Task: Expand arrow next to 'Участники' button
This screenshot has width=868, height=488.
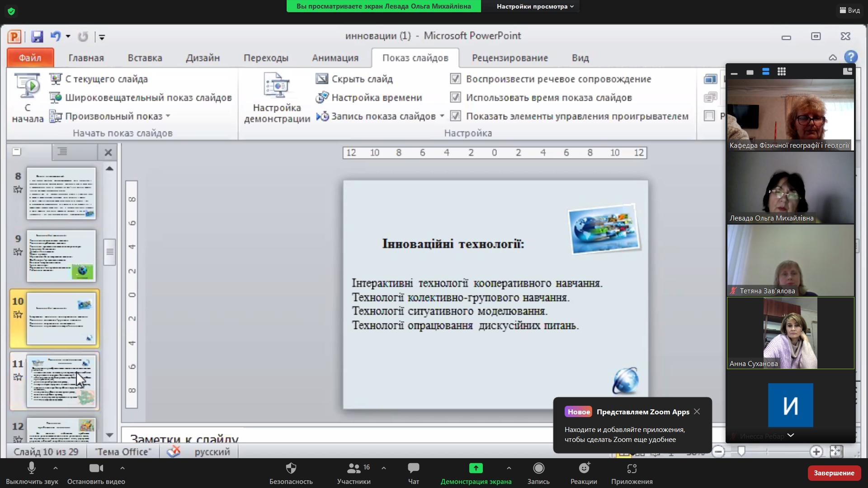Action: coord(383,468)
